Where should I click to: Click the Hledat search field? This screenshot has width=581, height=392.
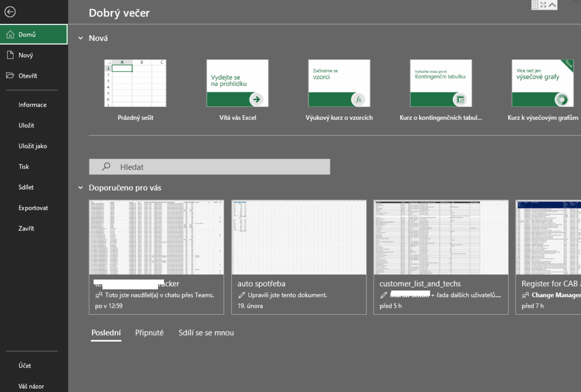pyautogui.click(x=209, y=167)
